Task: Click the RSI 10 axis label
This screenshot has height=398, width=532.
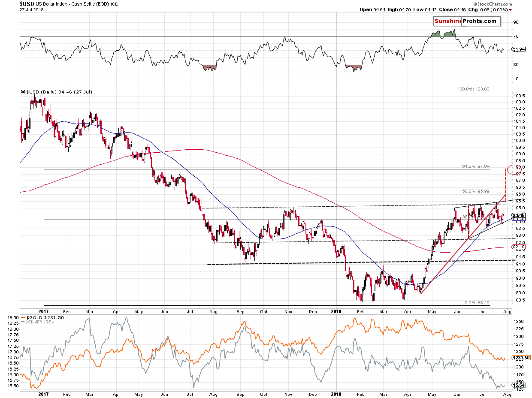Action: coord(516,78)
